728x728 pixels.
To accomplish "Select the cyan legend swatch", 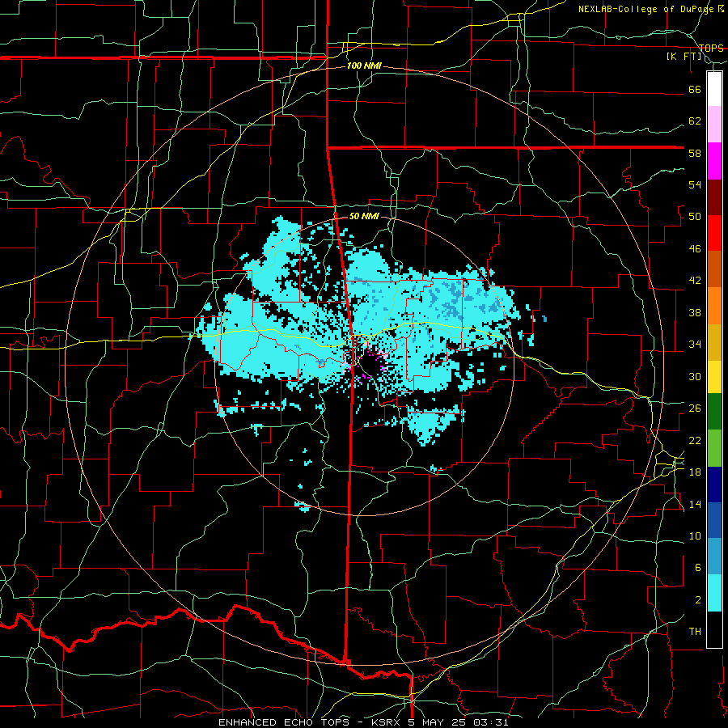I will point(714,593).
